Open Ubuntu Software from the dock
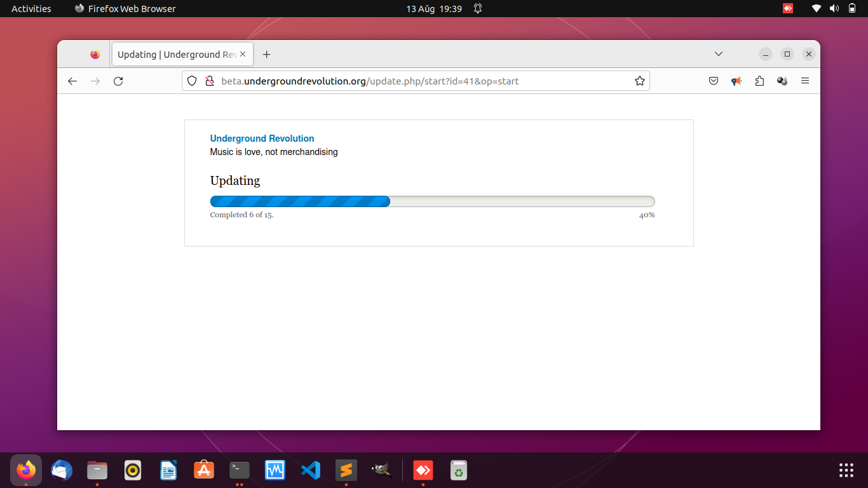The width and height of the screenshot is (868, 488). 204,470
